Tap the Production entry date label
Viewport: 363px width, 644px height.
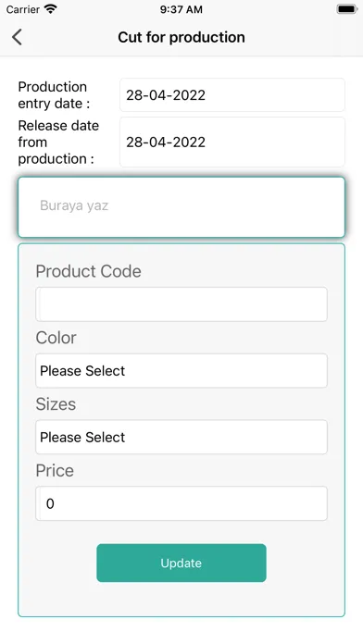click(54, 95)
